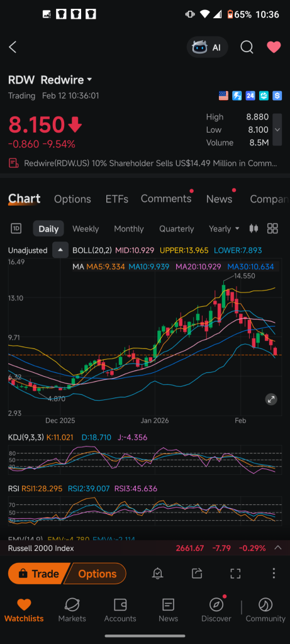Tap the MA5:9.334 indicator value

[x=106, y=267]
